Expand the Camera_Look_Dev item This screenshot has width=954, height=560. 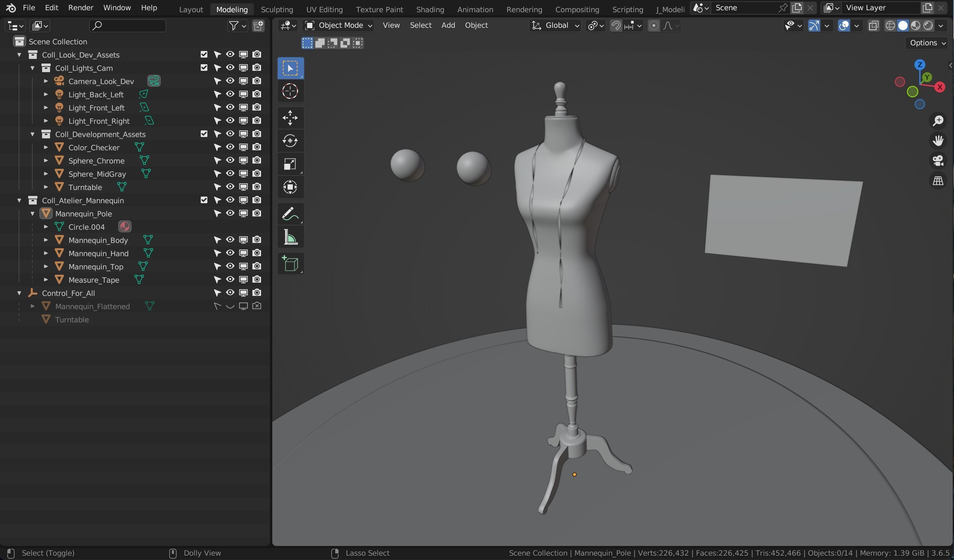46,81
